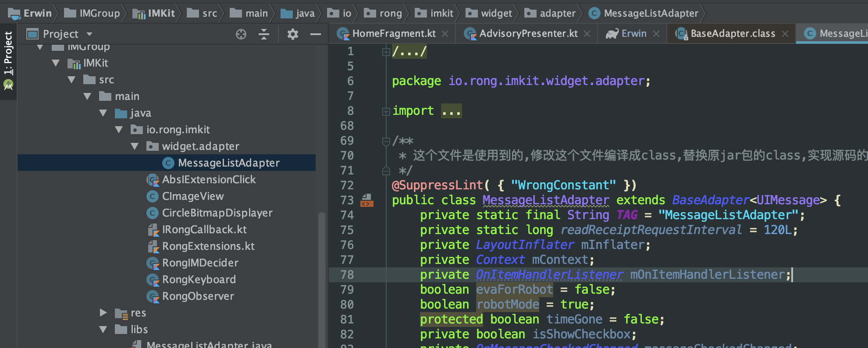Click adapter breadcrumb in navigation bar
868x348 pixels.
click(x=550, y=14)
